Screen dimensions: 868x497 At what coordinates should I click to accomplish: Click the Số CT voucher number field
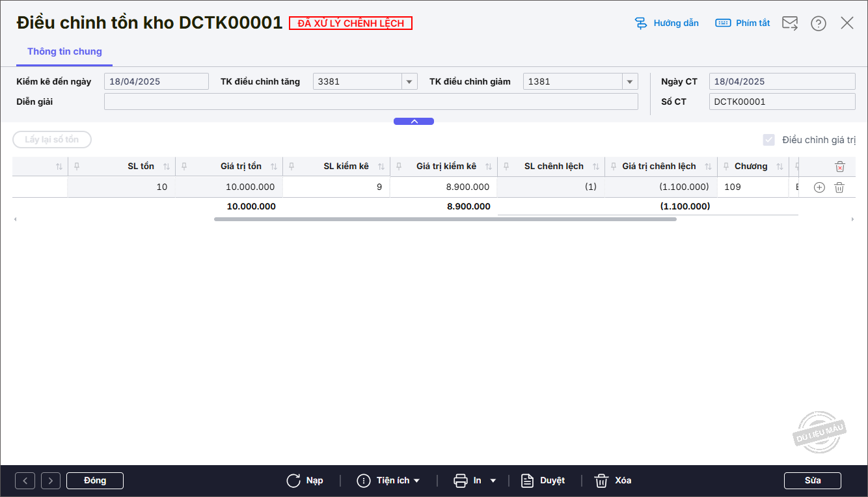[782, 101]
